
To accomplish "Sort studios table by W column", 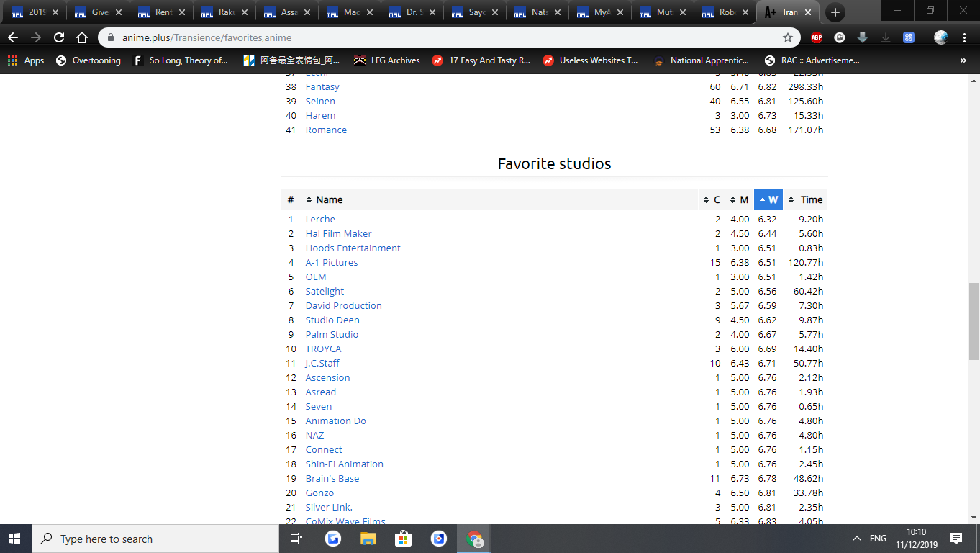I will point(768,199).
